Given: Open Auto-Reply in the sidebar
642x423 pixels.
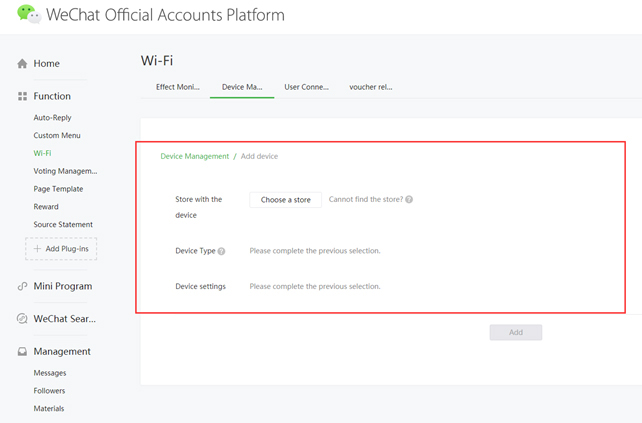Looking at the screenshot, I should 52,118.
